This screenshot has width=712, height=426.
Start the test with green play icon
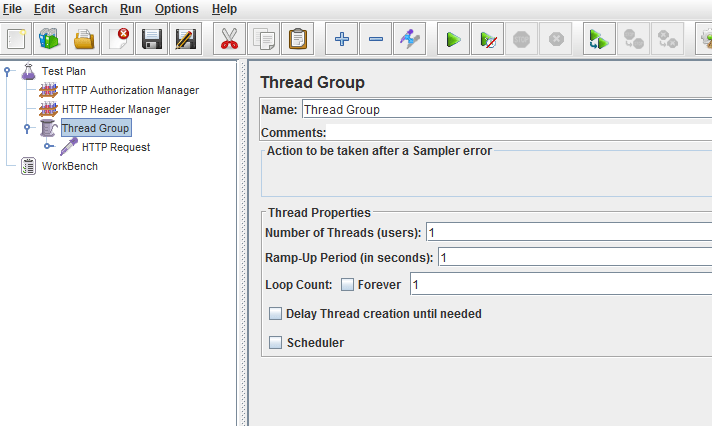click(x=453, y=40)
